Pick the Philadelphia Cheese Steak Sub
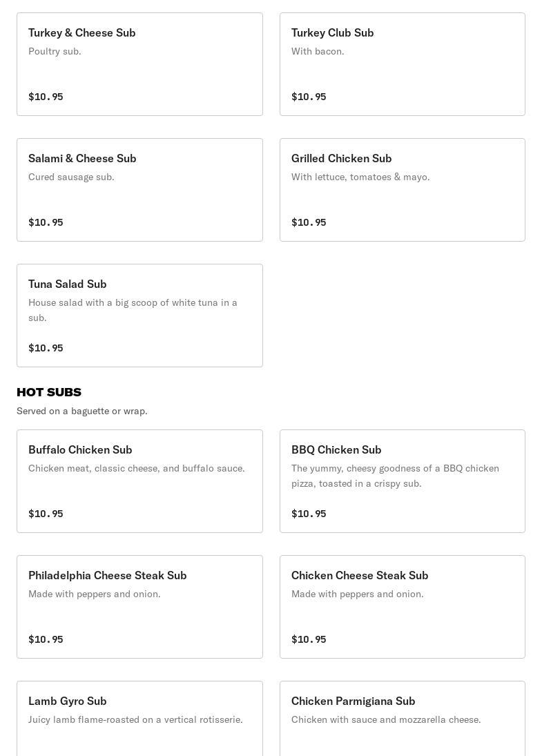 click(x=139, y=607)
